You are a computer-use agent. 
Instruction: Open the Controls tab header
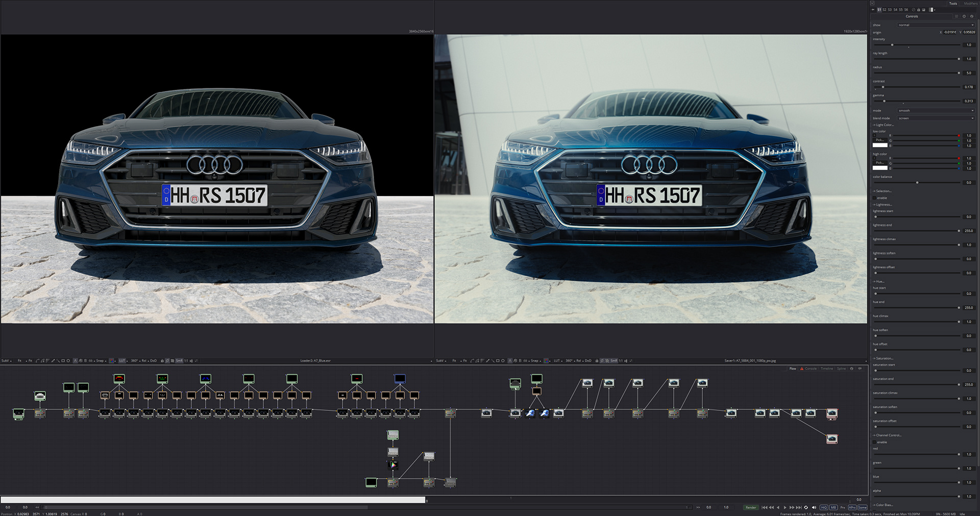[x=912, y=16]
